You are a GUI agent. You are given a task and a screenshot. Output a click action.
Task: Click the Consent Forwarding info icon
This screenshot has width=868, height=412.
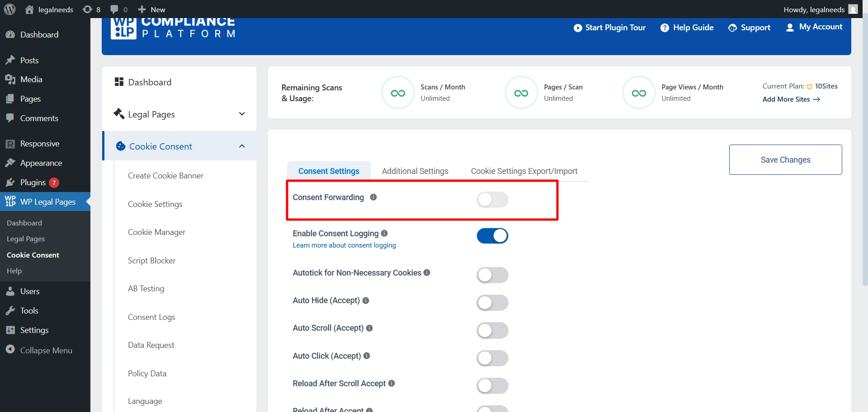(373, 197)
